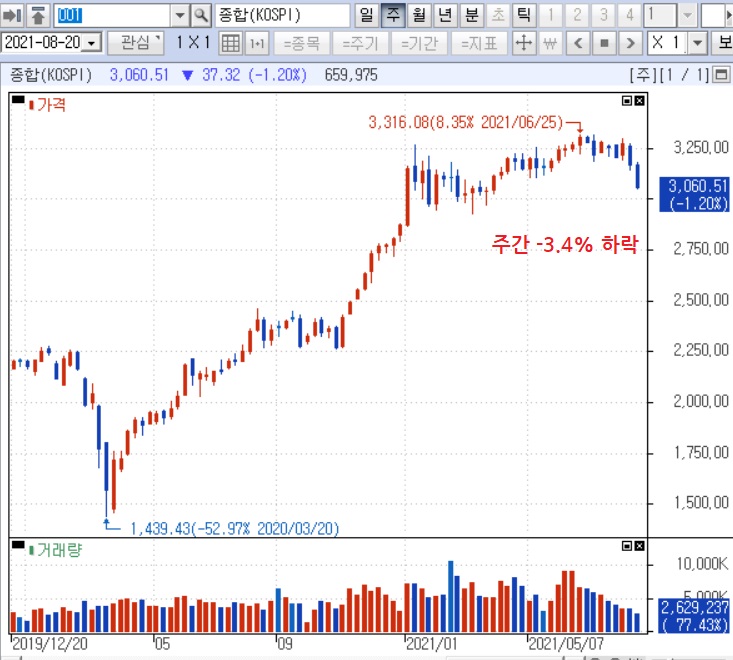733x660 pixels.
Task: Click the previous (<) navigation arrow
Action: (x=578, y=43)
